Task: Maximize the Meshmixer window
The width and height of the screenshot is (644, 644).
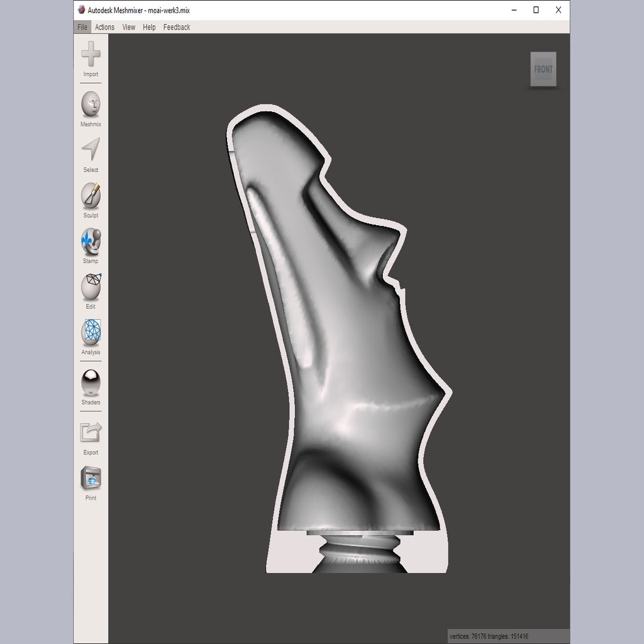Action: [536, 10]
